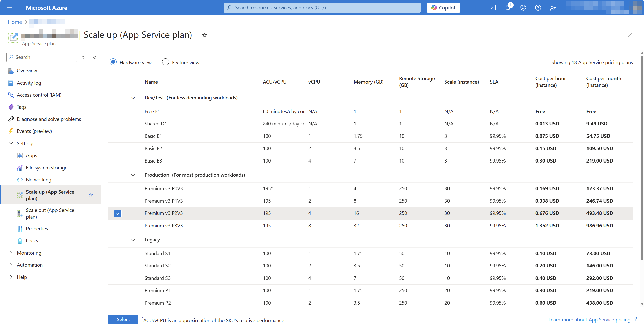Viewport: 644px width, 324px height.
Task: Expand the Help section
Action: (11, 277)
